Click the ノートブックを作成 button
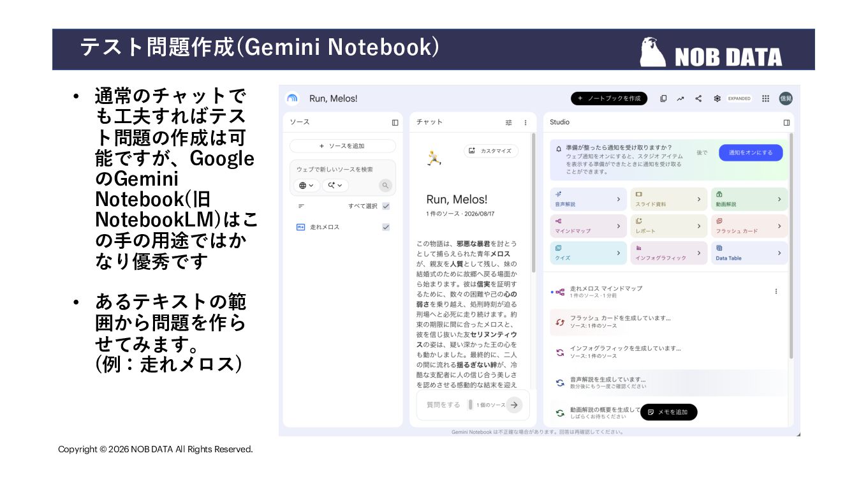This screenshot has width=868, height=488. click(609, 99)
